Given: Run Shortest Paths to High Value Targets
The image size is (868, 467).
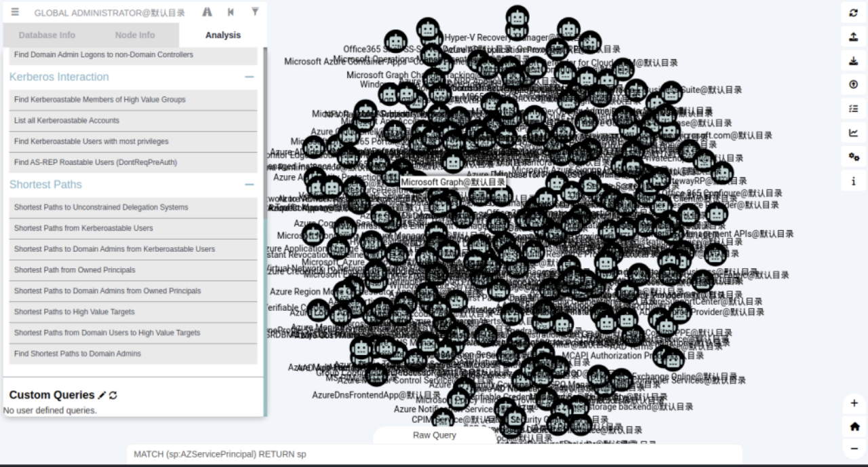Looking at the screenshot, I should coord(133,312).
